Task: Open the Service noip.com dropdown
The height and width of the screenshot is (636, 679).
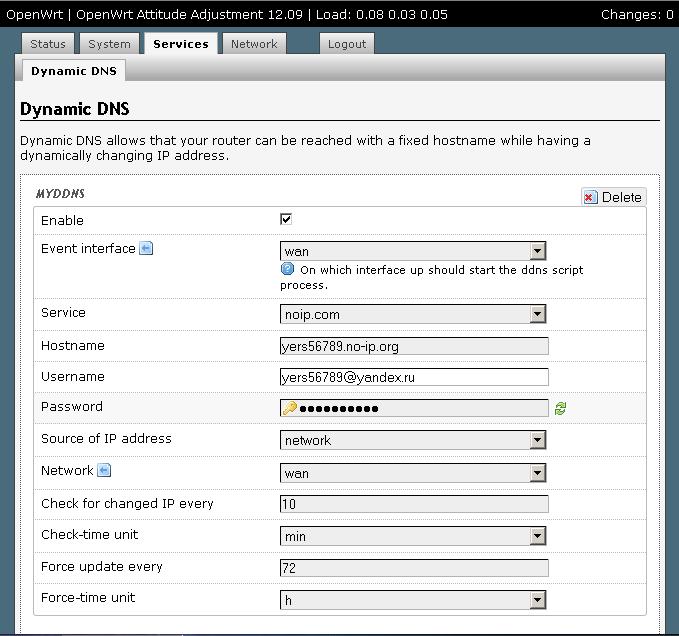Action: [x=413, y=314]
